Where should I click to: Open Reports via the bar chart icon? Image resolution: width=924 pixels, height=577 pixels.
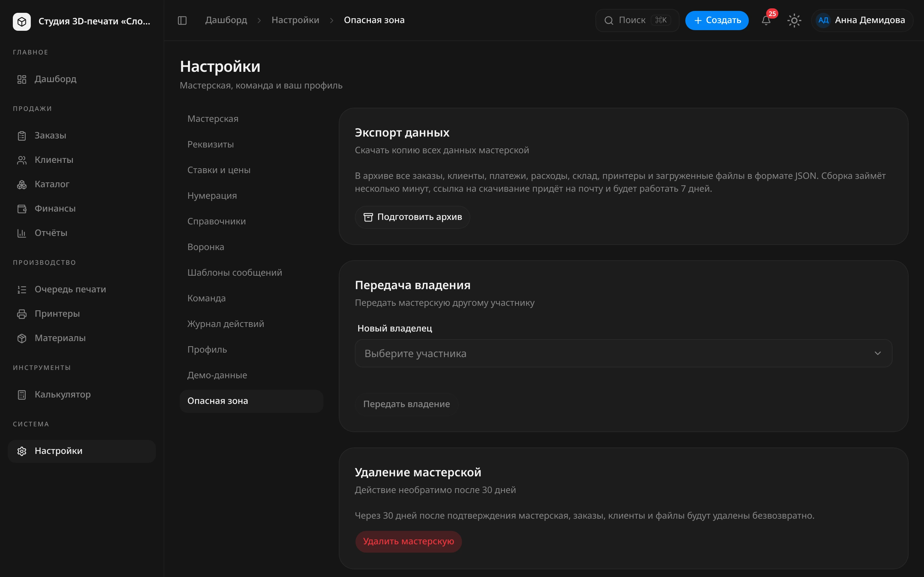click(x=22, y=233)
